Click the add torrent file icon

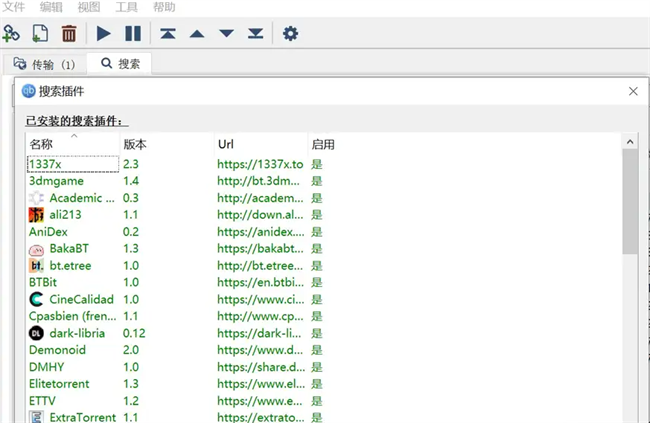40,33
